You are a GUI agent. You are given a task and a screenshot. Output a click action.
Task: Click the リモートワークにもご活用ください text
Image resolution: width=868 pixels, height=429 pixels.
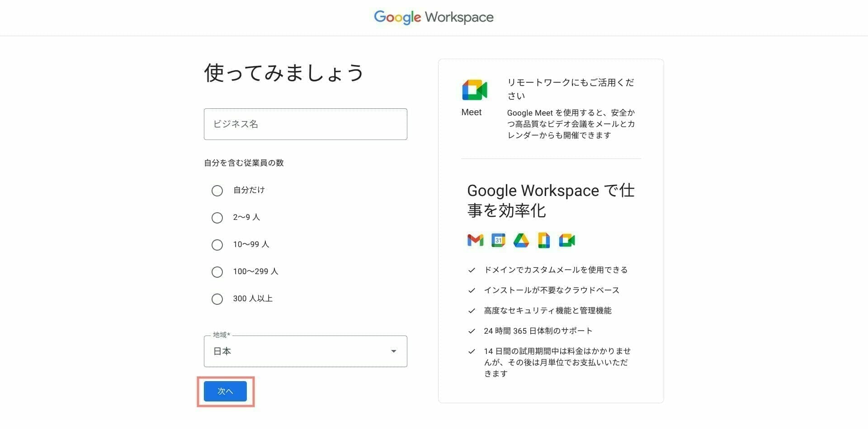(x=571, y=89)
